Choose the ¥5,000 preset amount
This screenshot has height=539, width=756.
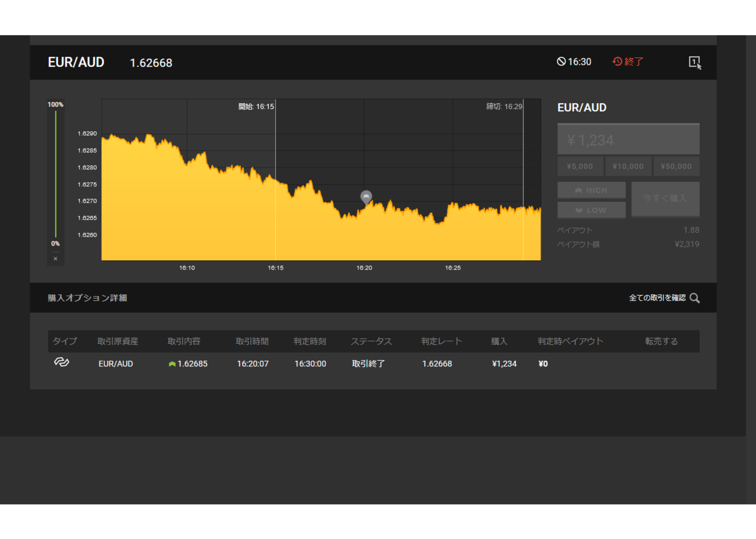(x=580, y=166)
